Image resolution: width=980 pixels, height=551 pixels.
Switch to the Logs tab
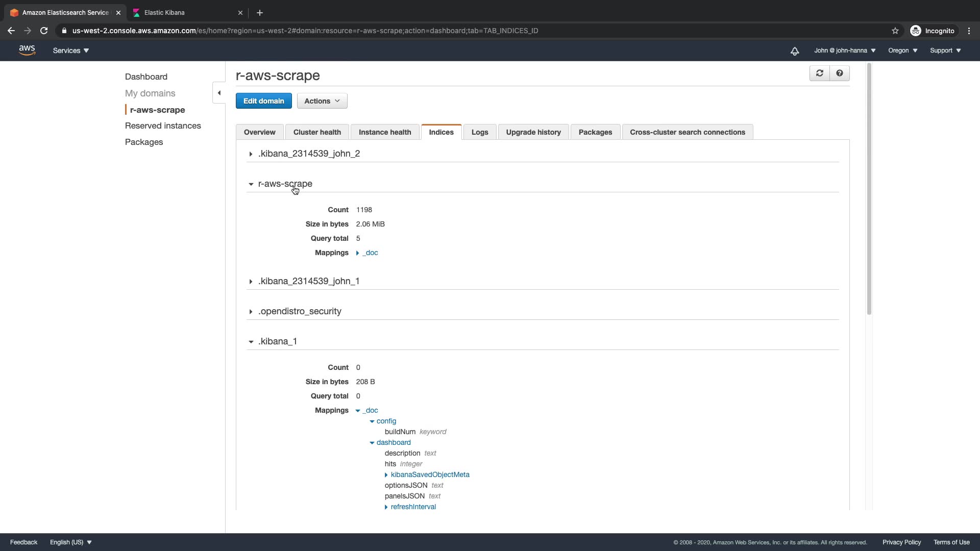pos(479,132)
